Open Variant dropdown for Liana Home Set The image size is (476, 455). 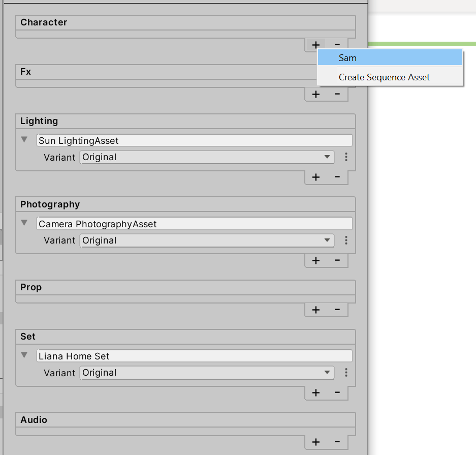click(207, 373)
